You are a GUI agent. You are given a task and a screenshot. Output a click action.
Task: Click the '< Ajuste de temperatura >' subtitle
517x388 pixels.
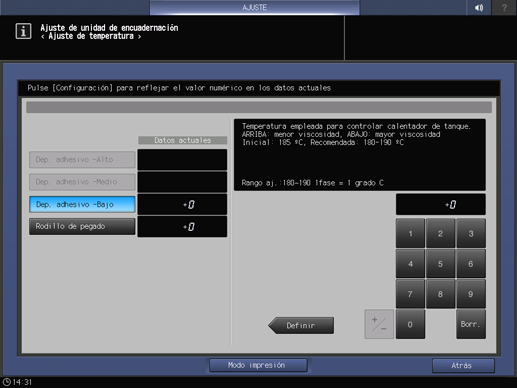pyautogui.click(x=91, y=36)
